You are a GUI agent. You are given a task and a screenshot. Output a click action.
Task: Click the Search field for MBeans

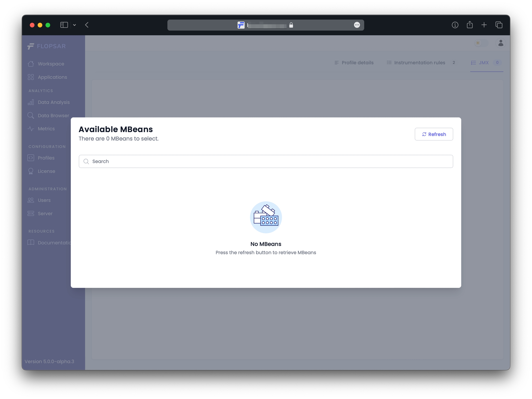(266, 161)
